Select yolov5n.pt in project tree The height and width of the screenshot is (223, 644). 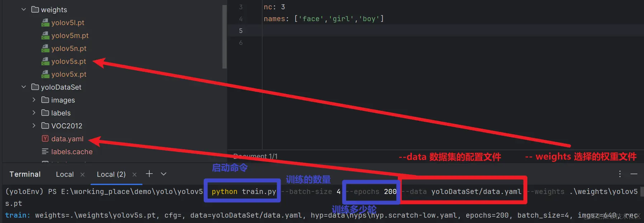pos(69,48)
